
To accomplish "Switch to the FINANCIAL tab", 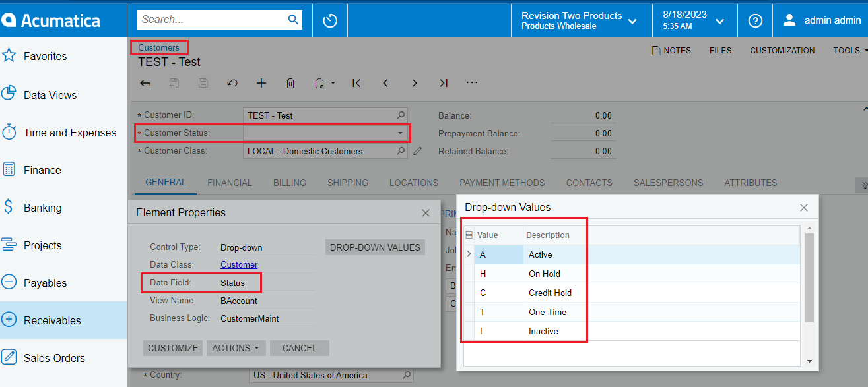I will click(230, 183).
